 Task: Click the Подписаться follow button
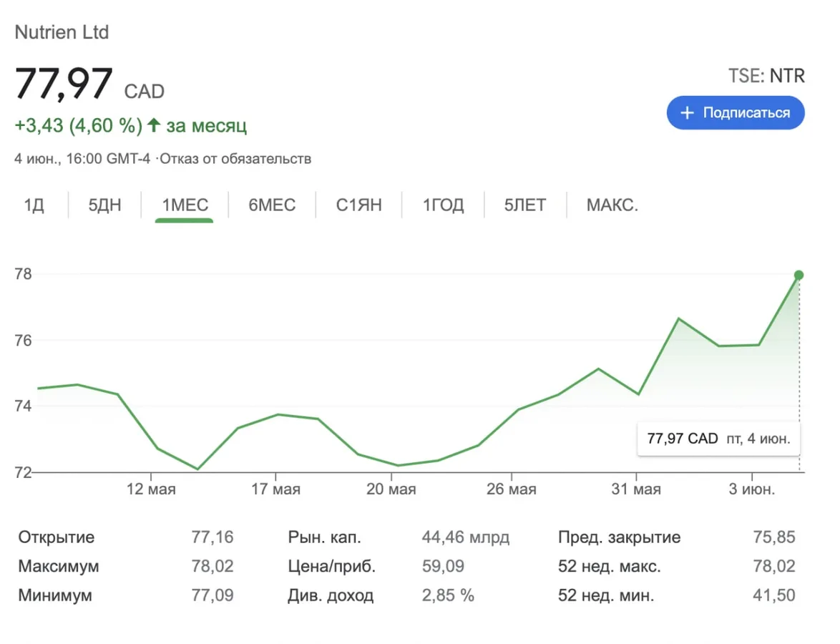tap(736, 113)
